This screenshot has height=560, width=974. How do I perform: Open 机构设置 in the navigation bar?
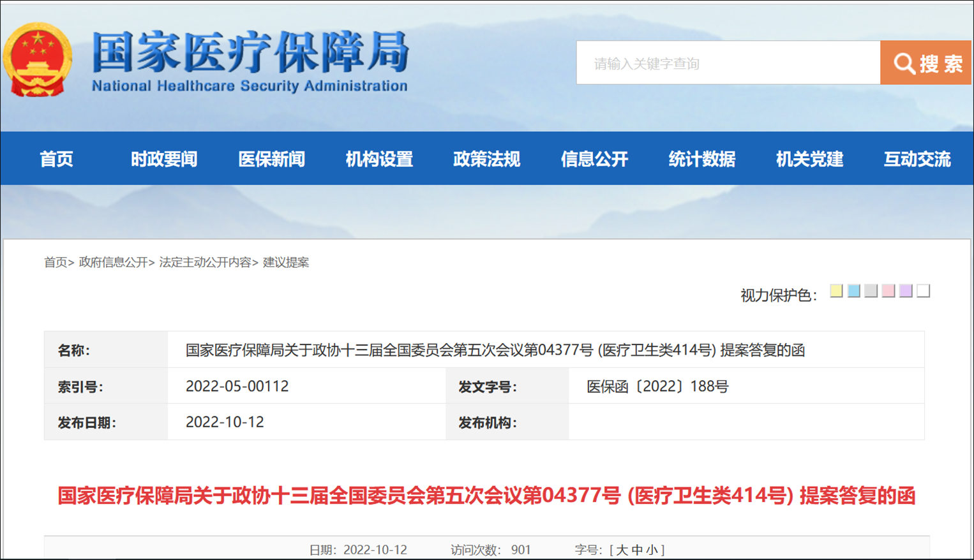tap(379, 159)
